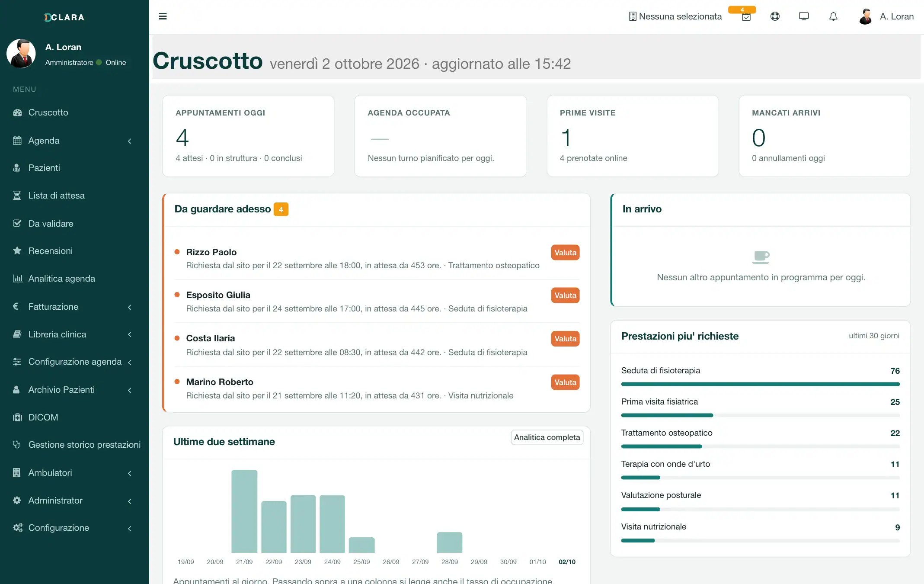Expand the Configurazione chevron
Viewport: 924px width, 584px height.
tap(129, 528)
